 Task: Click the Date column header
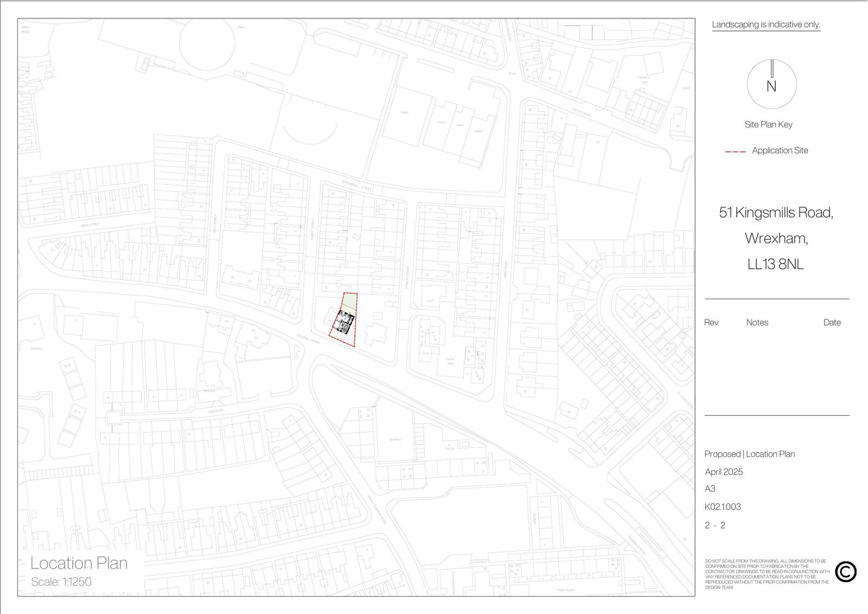click(x=832, y=322)
